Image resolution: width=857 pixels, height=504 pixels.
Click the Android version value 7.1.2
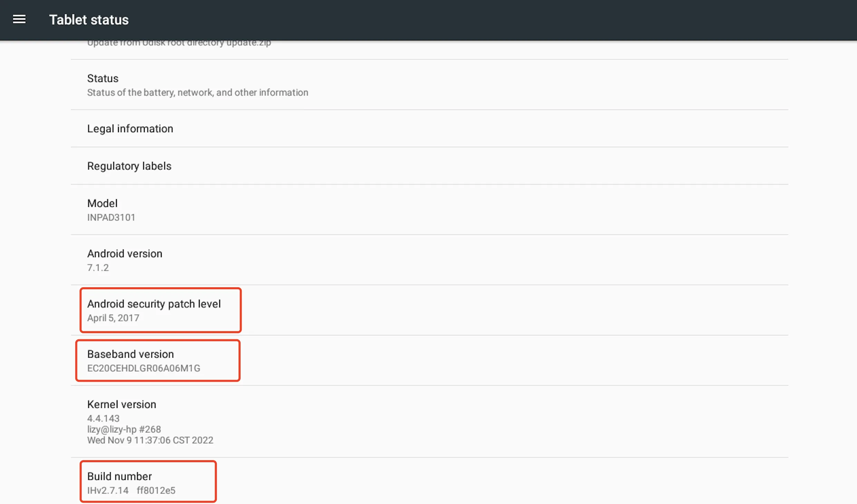click(98, 268)
